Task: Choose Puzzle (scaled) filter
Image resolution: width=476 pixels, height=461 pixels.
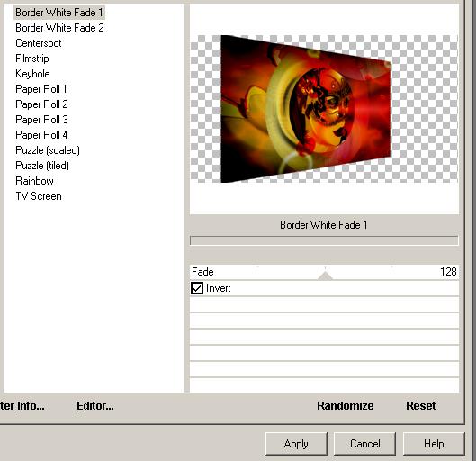Action: [x=48, y=150]
